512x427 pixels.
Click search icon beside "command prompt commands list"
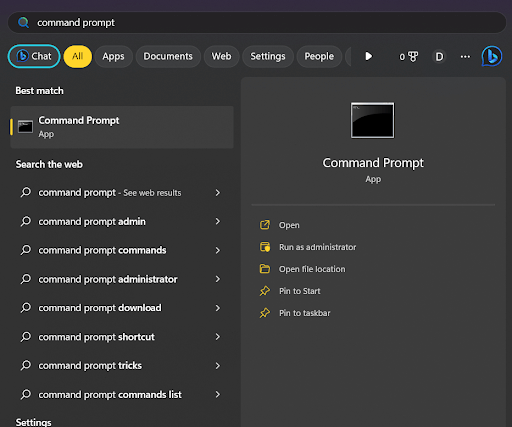pyautogui.click(x=26, y=394)
